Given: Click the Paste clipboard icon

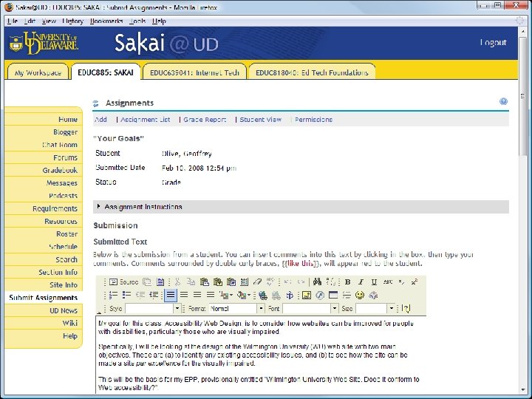Looking at the screenshot, I should point(204,282).
